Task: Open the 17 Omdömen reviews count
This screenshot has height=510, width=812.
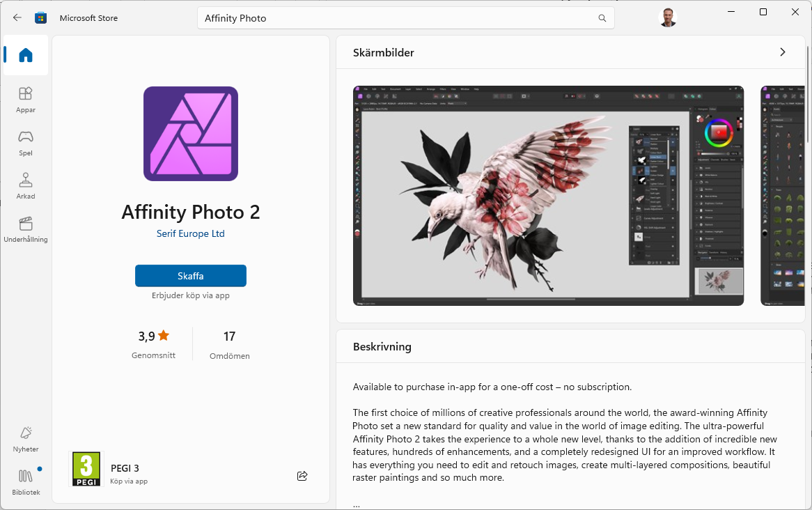Action: [229, 343]
